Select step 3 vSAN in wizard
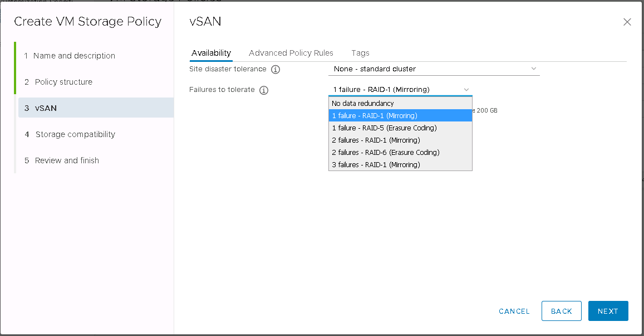The height and width of the screenshot is (336, 644). [95, 108]
